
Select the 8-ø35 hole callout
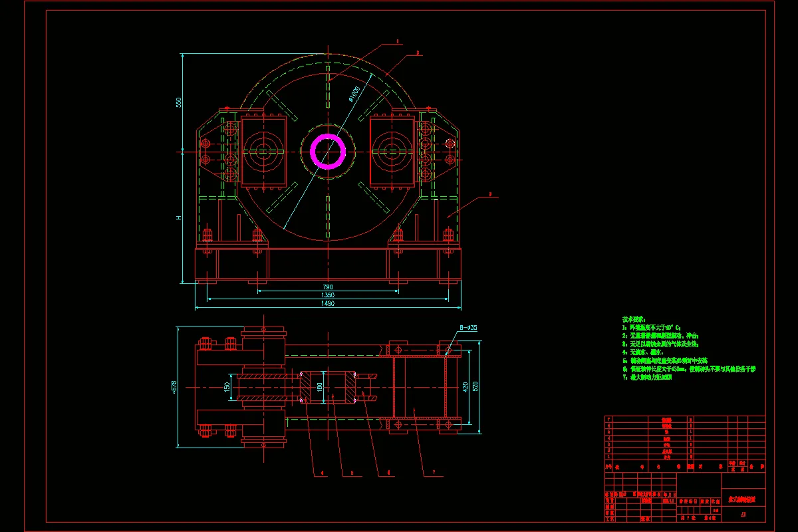pyautogui.click(x=469, y=328)
